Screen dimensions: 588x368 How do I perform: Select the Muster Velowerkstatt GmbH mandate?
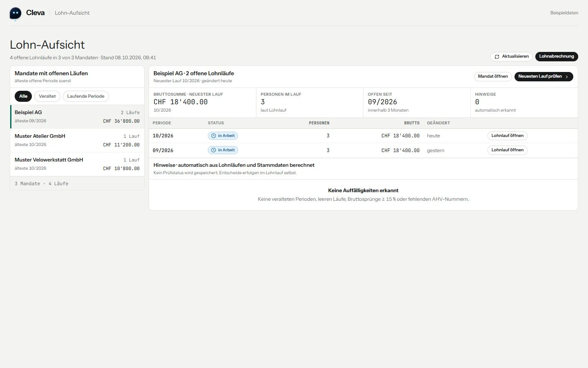point(77,164)
